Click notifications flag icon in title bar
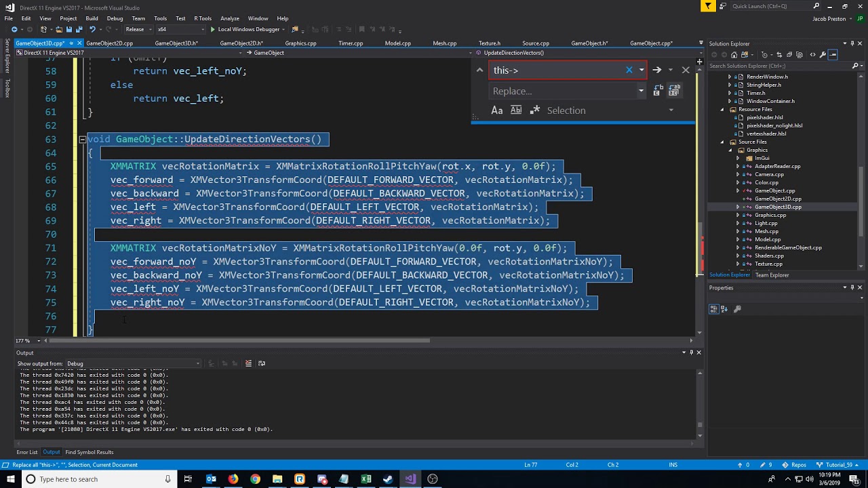The width and height of the screenshot is (868, 488). point(708,6)
